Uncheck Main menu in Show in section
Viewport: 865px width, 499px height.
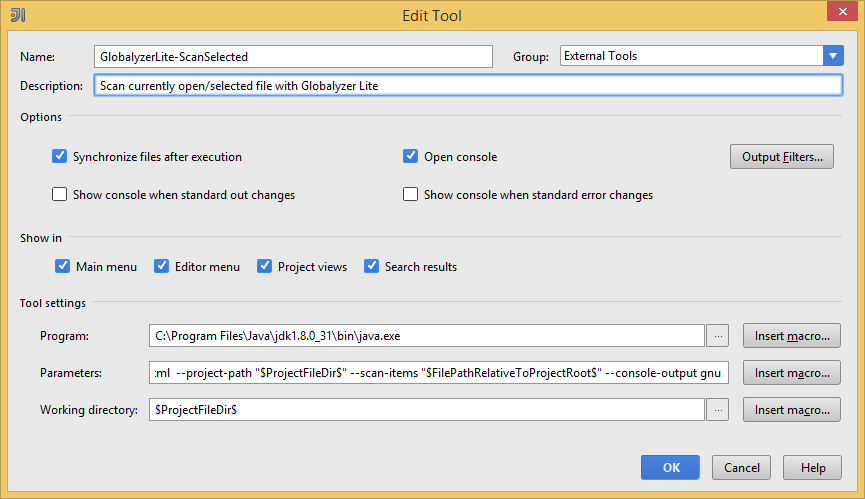(63, 267)
